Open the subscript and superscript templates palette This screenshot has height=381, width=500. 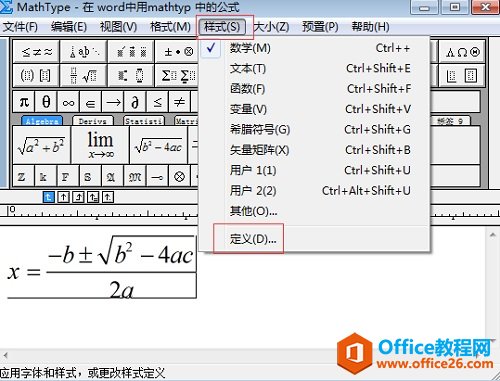[131, 75]
